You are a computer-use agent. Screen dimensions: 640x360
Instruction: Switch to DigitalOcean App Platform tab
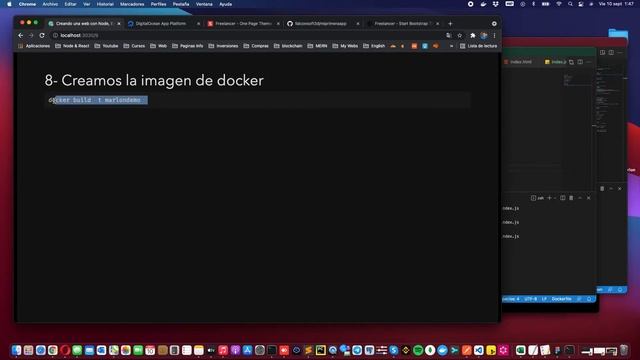(160, 24)
